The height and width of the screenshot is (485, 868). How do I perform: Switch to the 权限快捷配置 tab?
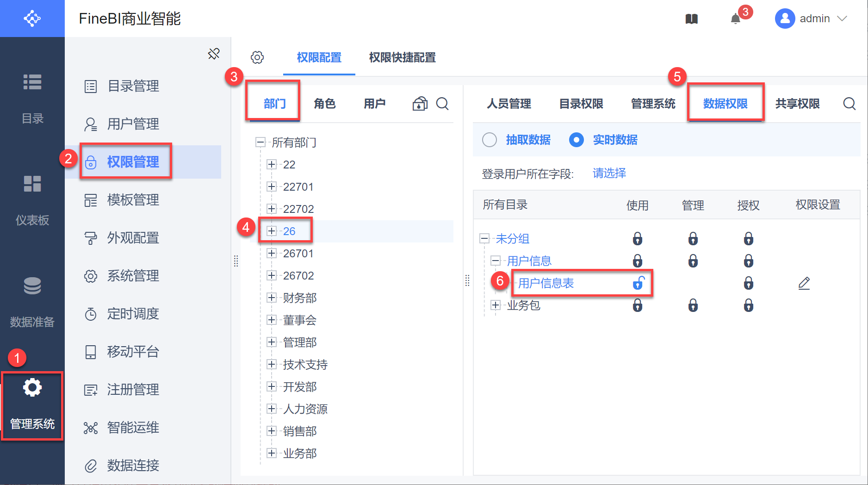point(402,57)
